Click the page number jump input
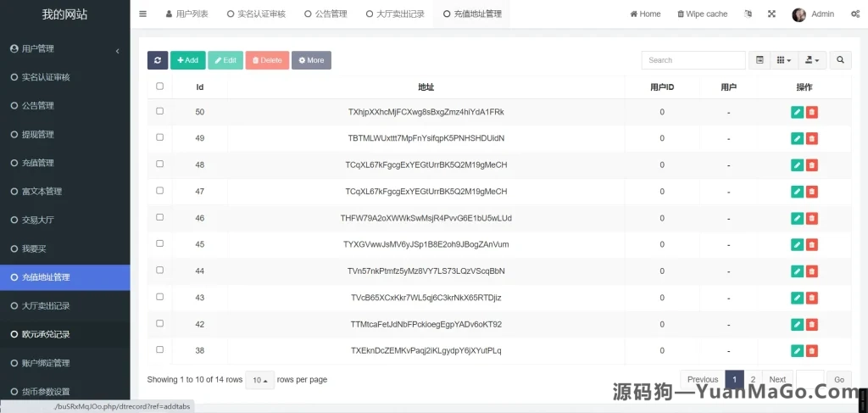 coord(810,379)
